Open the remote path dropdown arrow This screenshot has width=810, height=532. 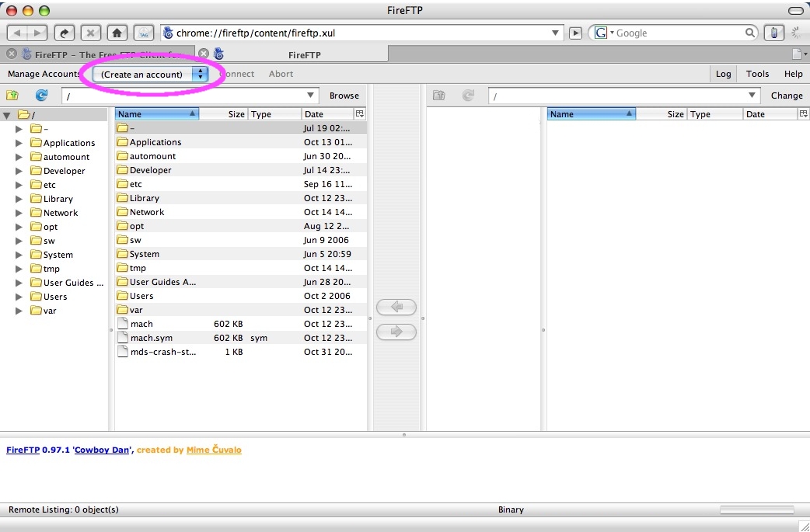pyautogui.click(x=752, y=96)
